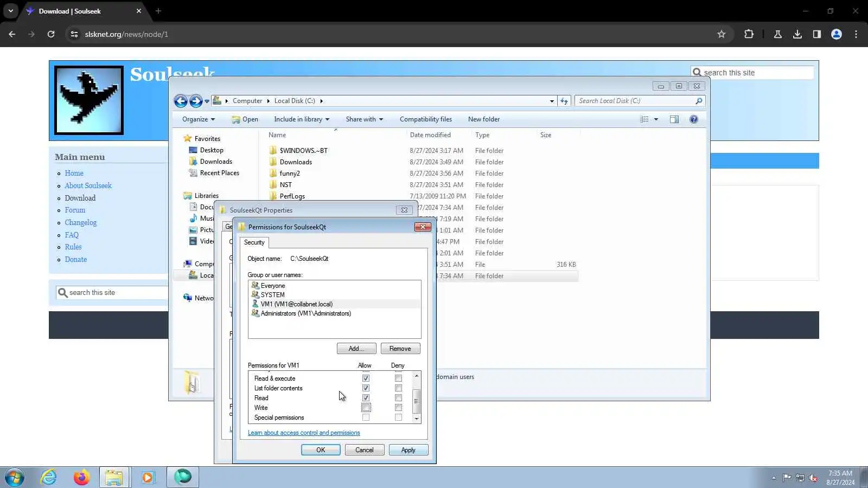Click Apply in the Permissions dialog
868x488 pixels.
click(409, 450)
